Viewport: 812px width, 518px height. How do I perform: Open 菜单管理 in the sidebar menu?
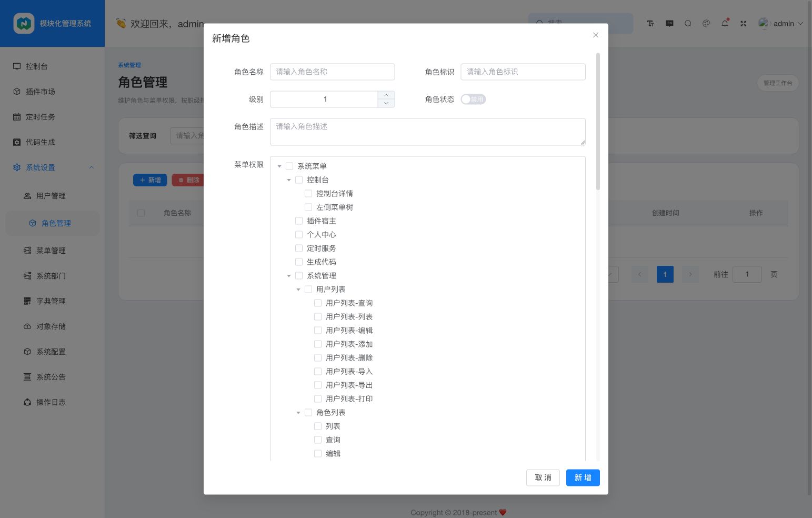[x=52, y=251]
